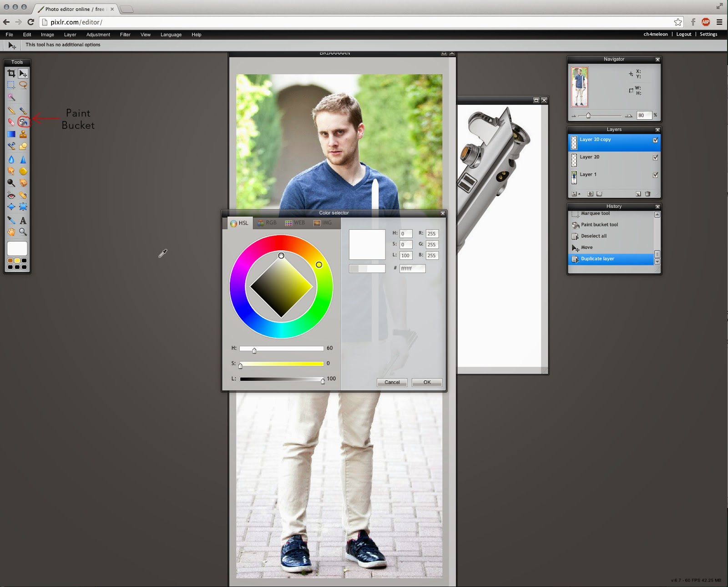Click the hue slider handle in Color selector

click(254, 350)
